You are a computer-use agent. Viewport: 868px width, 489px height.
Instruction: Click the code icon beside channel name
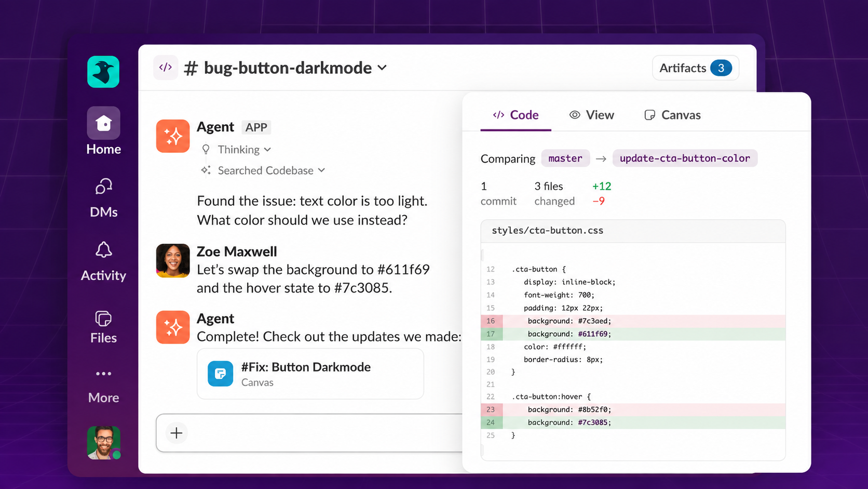(x=166, y=68)
